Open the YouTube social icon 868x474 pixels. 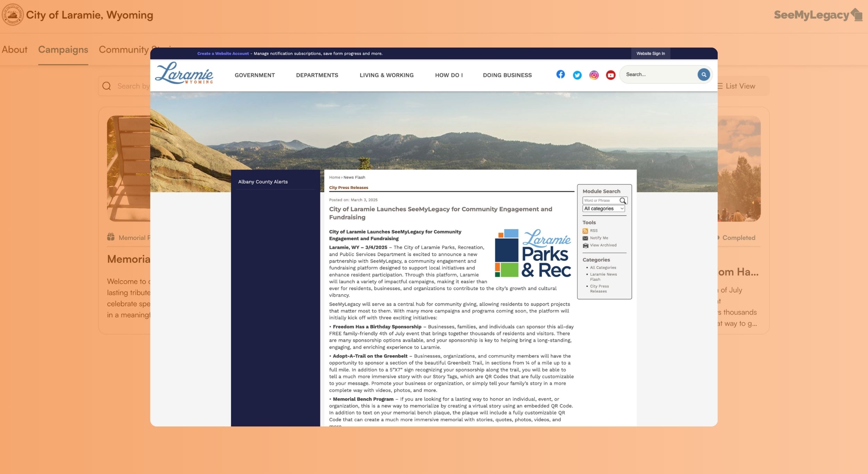coord(610,75)
